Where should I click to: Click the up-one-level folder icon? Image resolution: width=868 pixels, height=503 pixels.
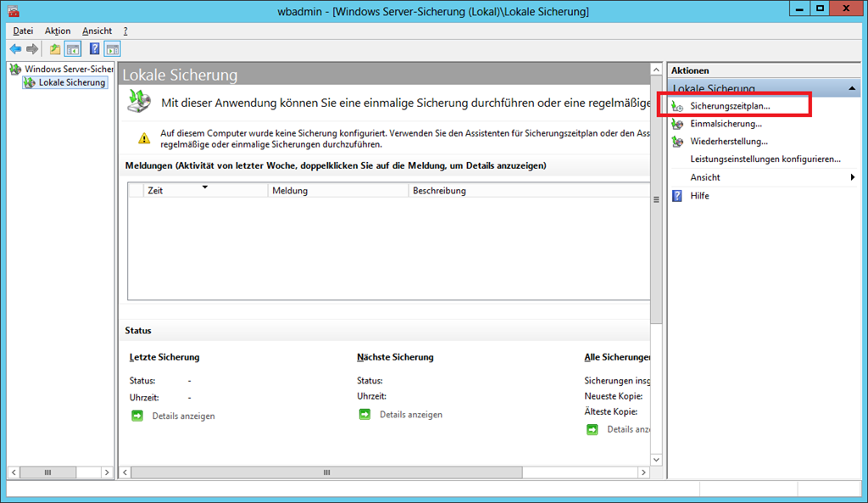(55, 49)
